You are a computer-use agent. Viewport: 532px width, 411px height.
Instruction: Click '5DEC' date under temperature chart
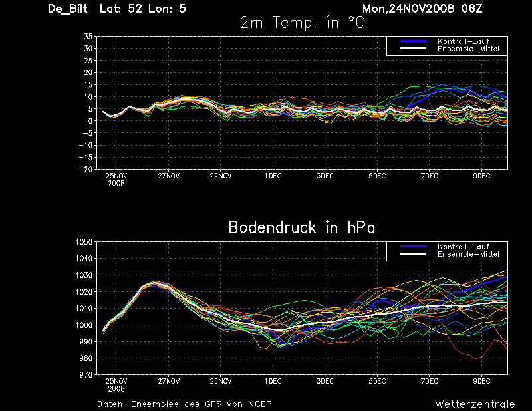377,176
